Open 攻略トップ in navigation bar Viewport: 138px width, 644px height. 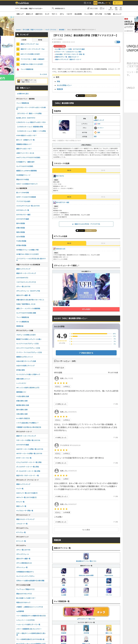pyautogui.click(x=20, y=14)
